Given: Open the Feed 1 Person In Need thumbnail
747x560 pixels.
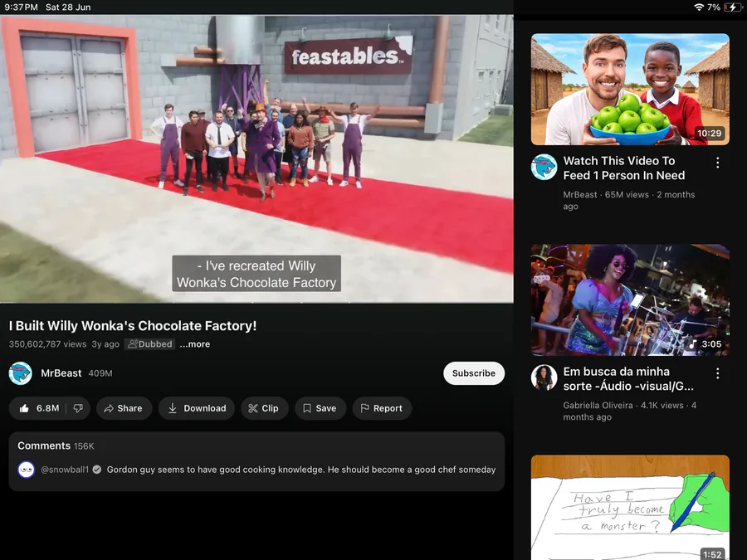Looking at the screenshot, I should pyautogui.click(x=630, y=89).
